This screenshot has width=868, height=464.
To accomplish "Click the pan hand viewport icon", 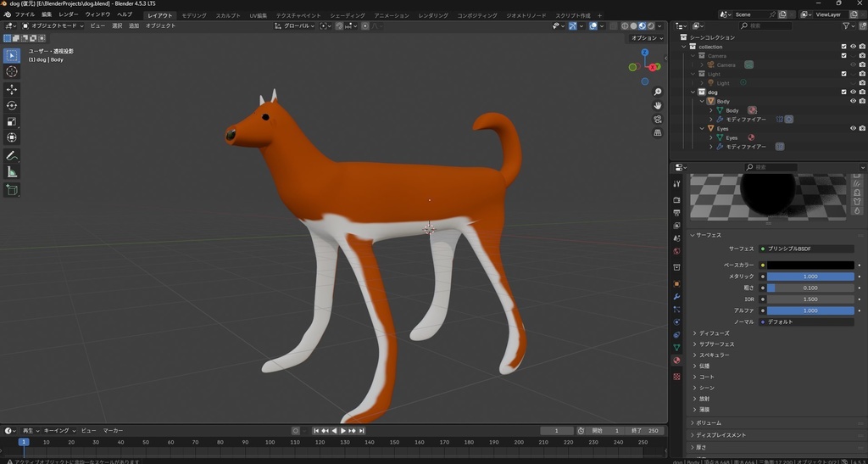I will click(658, 105).
